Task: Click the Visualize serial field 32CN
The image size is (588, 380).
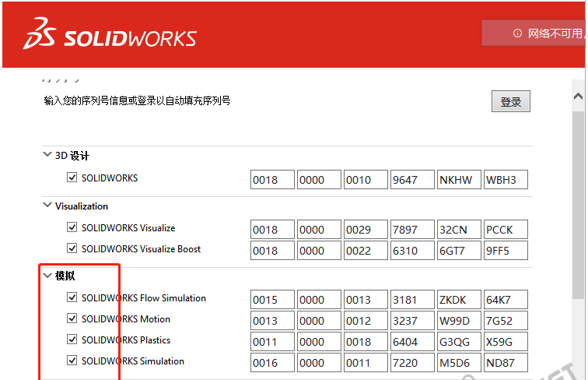Action: point(459,230)
